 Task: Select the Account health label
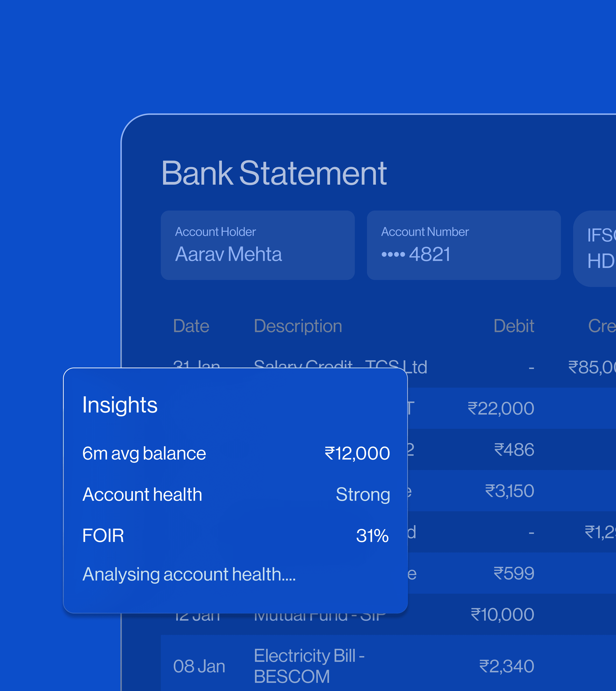click(x=142, y=495)
